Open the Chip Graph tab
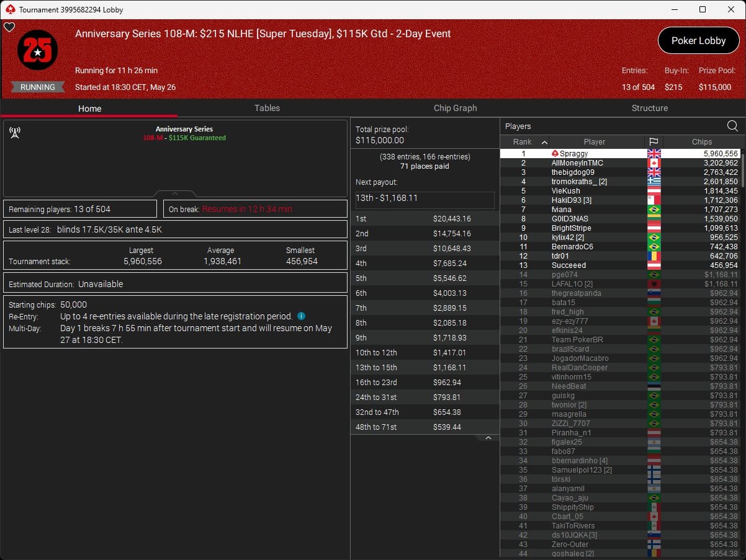 click(455, 108)
